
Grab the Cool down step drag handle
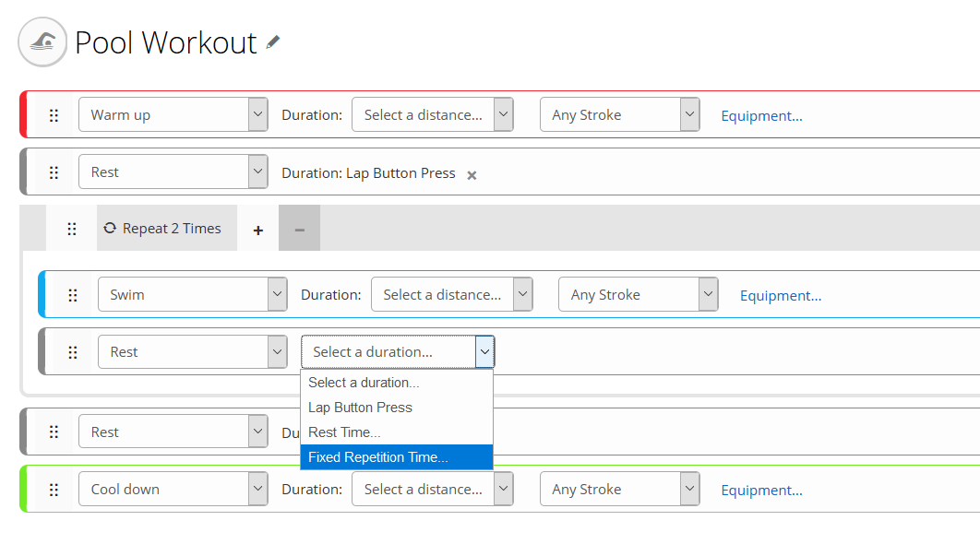54,490
